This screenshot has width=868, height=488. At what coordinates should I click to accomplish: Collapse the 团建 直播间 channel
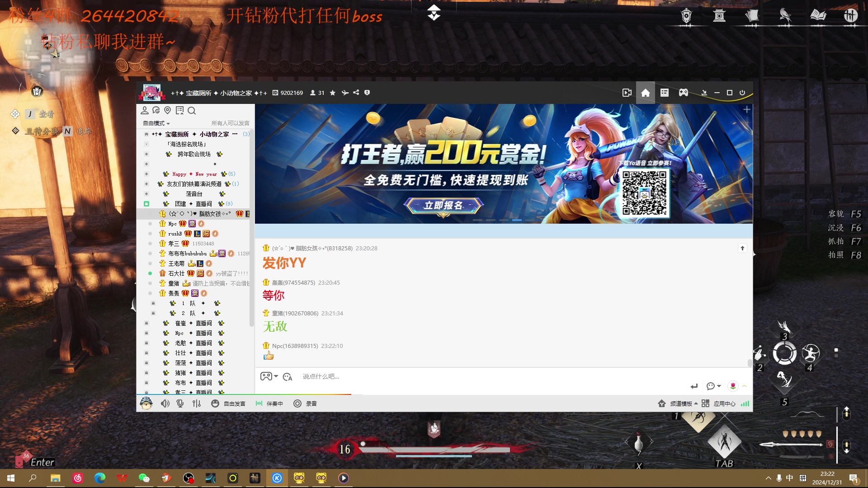pyautogui.click(x=146, y=204)
